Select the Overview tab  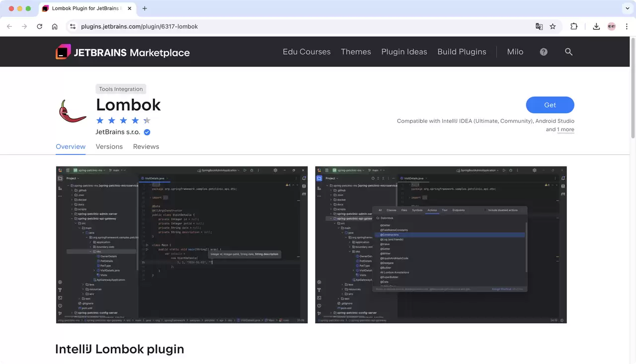[71, 146]
